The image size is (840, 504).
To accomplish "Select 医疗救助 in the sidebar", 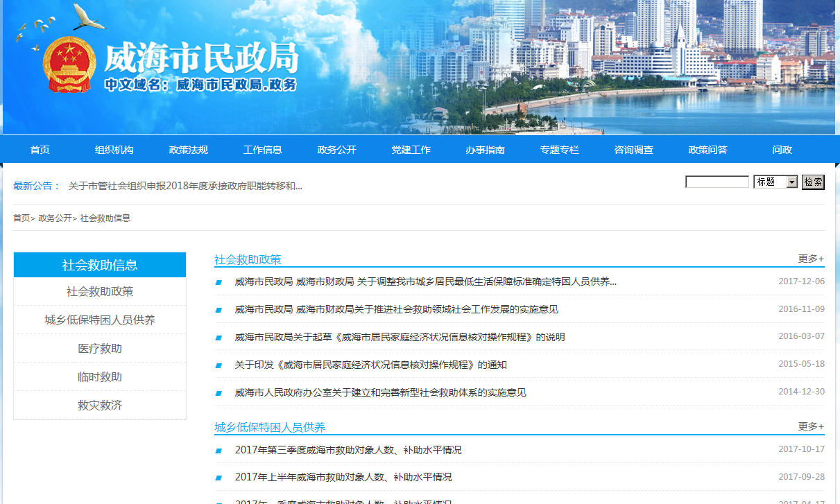I will coord(100,349).
